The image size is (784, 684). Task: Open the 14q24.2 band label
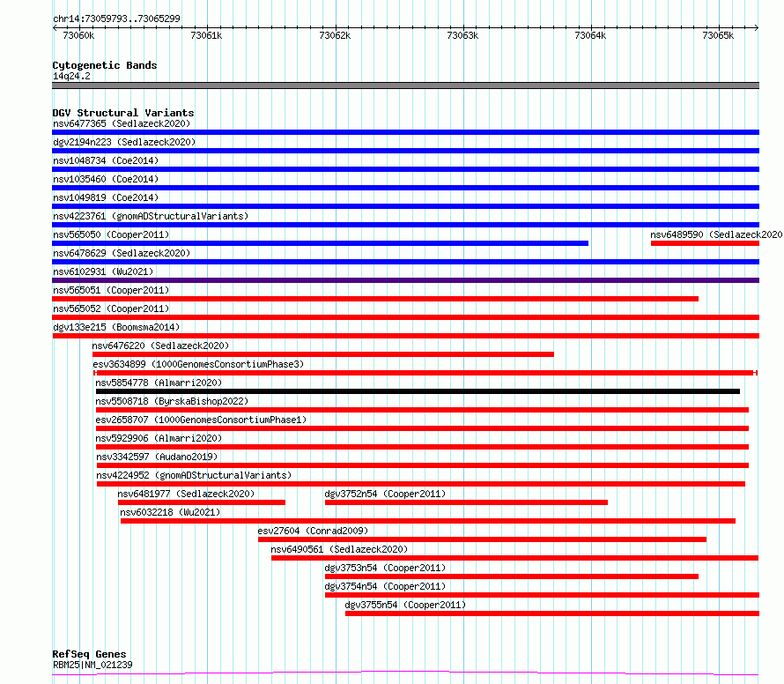[71, 76]
